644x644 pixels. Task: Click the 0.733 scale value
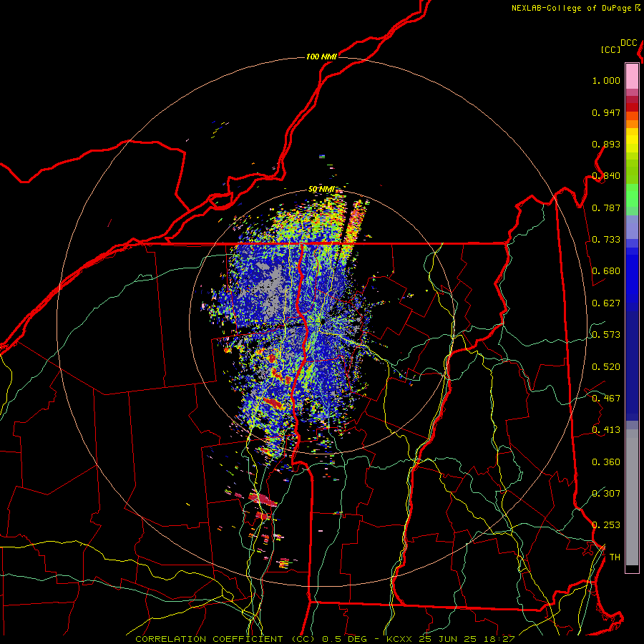point(606,240)
